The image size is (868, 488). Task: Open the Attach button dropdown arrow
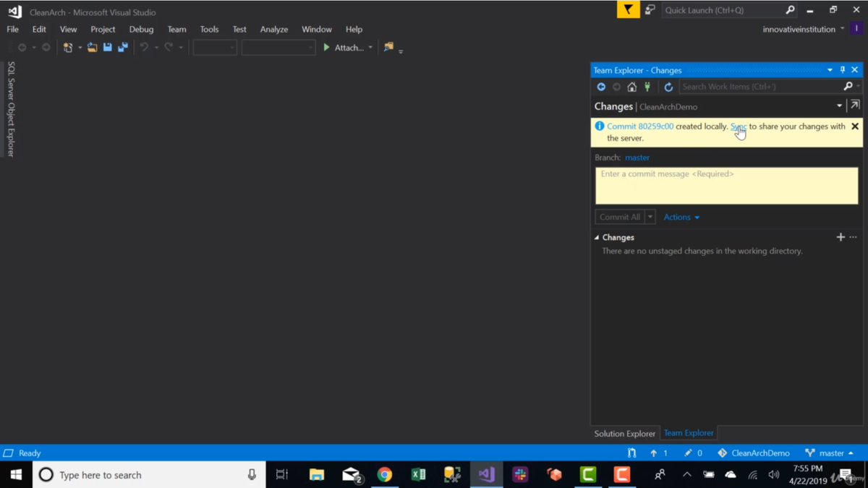pos(370,48)
